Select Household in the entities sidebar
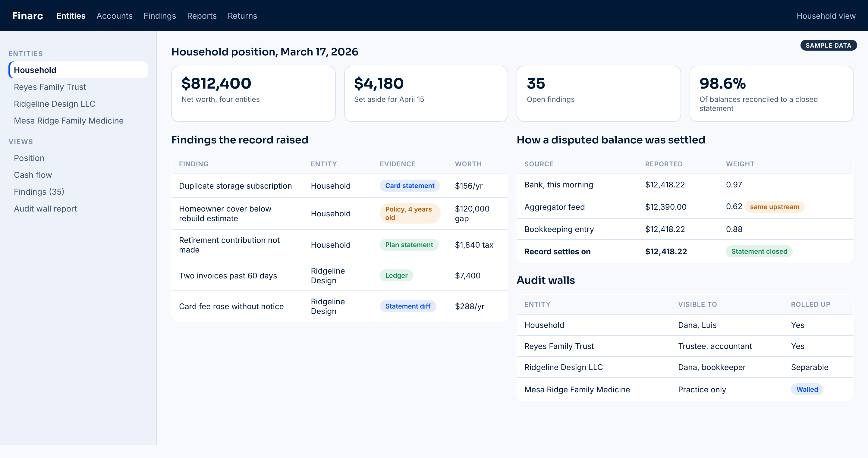Screen dimensions: 868x458 [78, 70]
